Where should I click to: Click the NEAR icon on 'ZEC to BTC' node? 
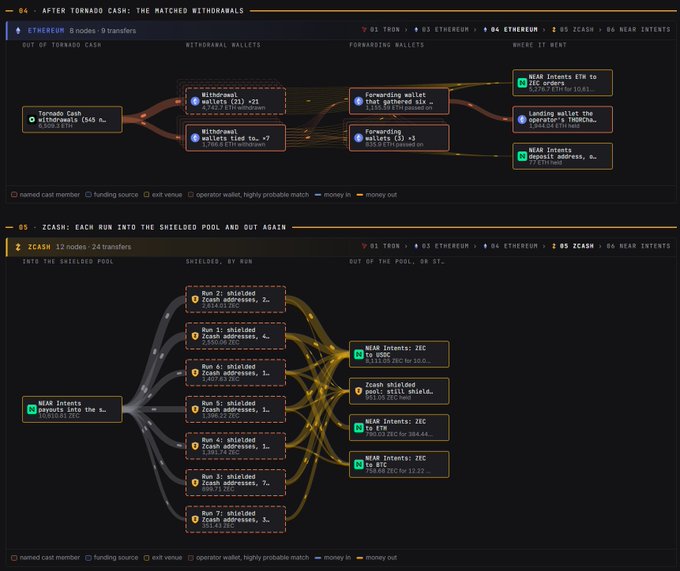(x=359, y=464)
